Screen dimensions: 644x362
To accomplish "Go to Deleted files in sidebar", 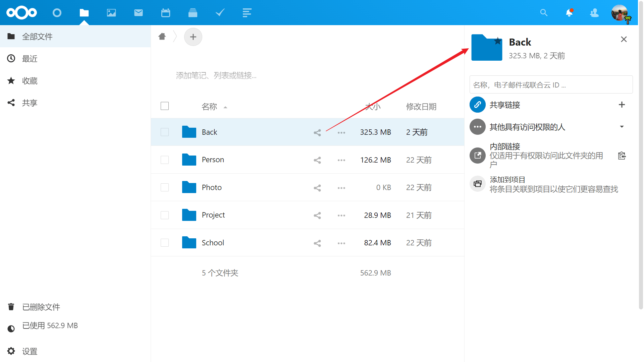I will point(41,307).
